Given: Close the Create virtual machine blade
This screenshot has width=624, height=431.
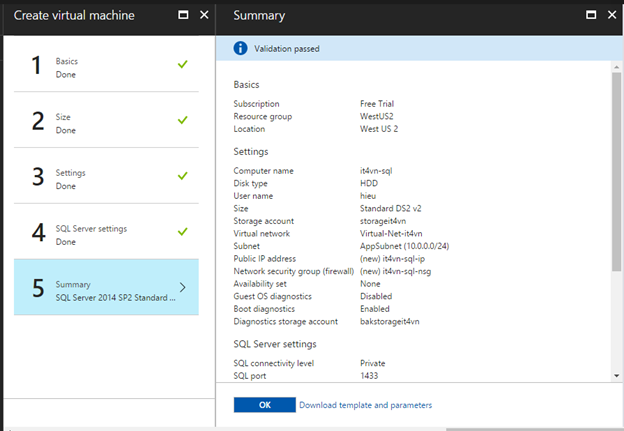Looking at the screenshot, I should (204, 15).
